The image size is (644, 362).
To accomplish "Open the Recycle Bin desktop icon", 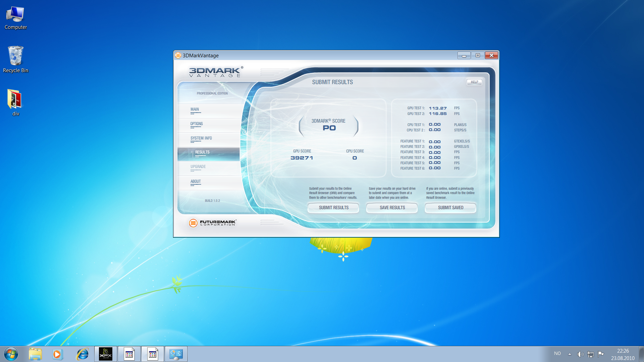I will coord(15,59).
